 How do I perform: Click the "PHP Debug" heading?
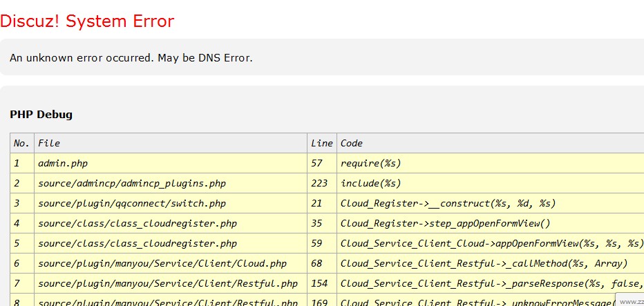pyautogui.click(x=41, y=114)
